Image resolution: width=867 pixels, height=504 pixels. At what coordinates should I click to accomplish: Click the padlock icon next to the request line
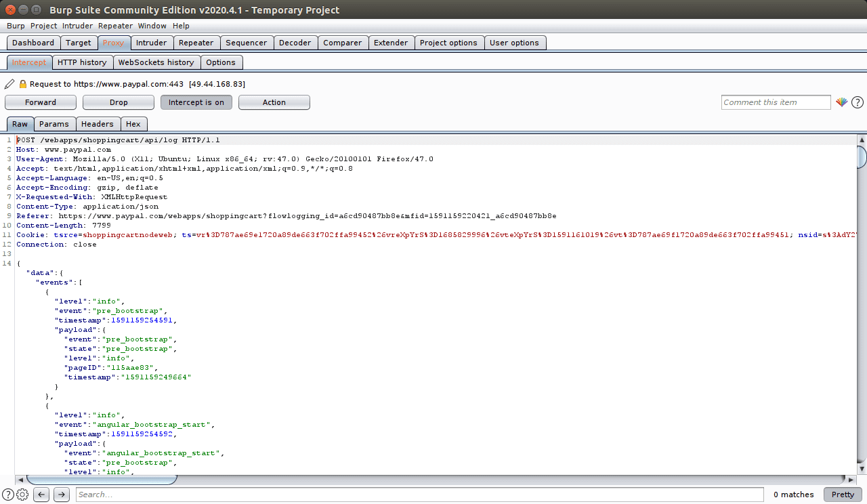[x=22, y=84]
